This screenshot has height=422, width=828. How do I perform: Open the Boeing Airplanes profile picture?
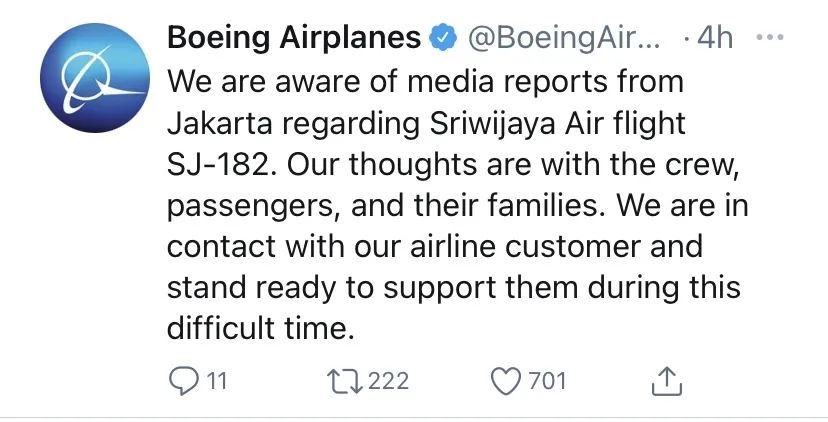click(x=95, y=78)
